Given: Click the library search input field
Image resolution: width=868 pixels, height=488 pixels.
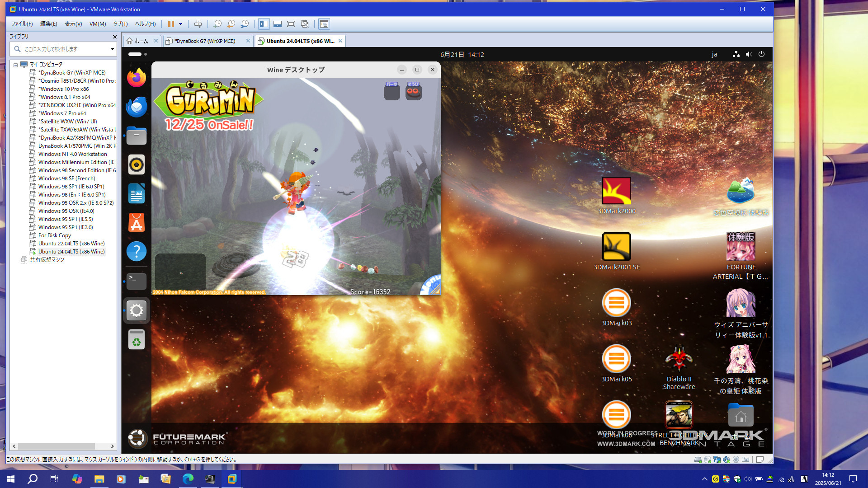Looking at the screenshot, I should [x=63, y=49].
